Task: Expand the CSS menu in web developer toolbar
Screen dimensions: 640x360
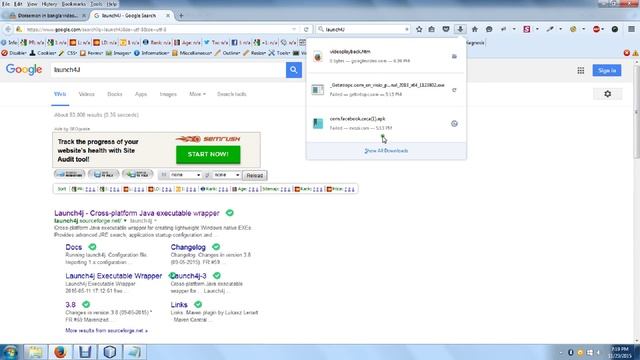Action: tap(68, 53)
